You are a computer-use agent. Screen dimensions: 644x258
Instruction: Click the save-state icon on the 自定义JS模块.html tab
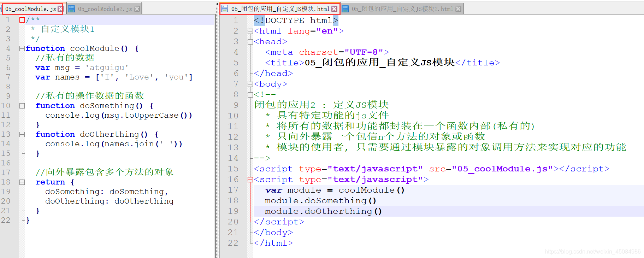point(225,9)
